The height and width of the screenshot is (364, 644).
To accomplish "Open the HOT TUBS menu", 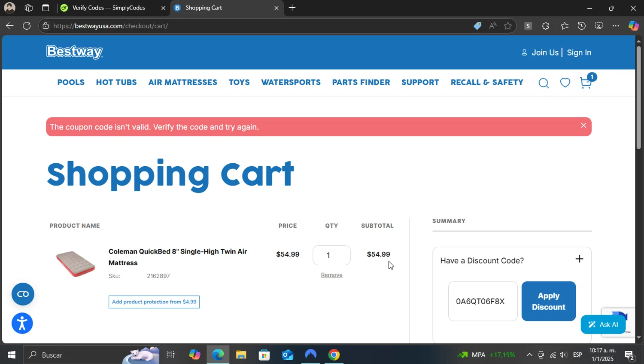I will tap(116, 82).
